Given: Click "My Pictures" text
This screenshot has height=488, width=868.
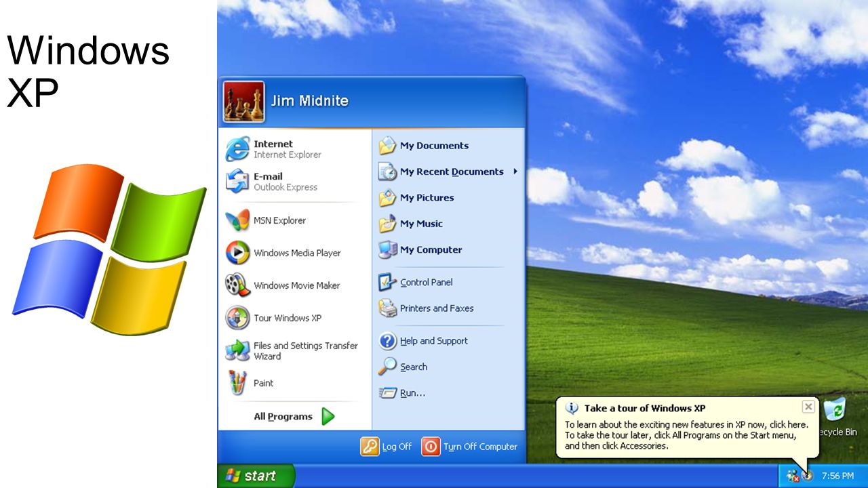Looking at the screenshot, I should (x=427, y=198).
